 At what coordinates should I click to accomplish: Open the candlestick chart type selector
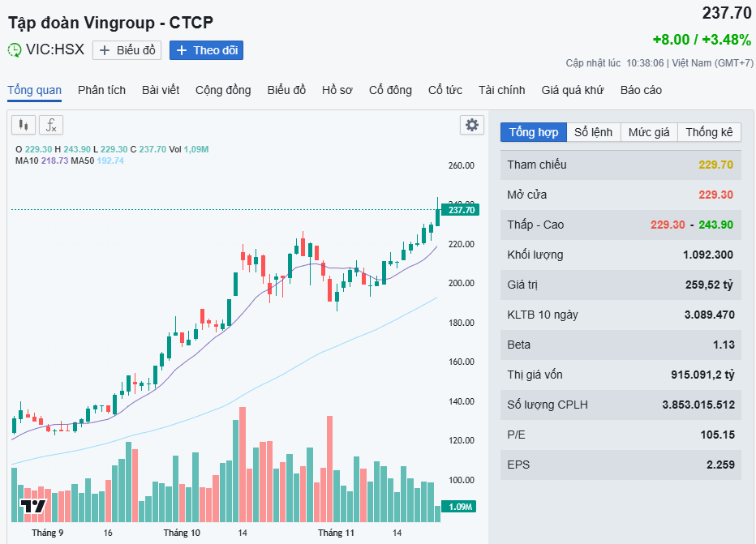[x=23, y=125]
